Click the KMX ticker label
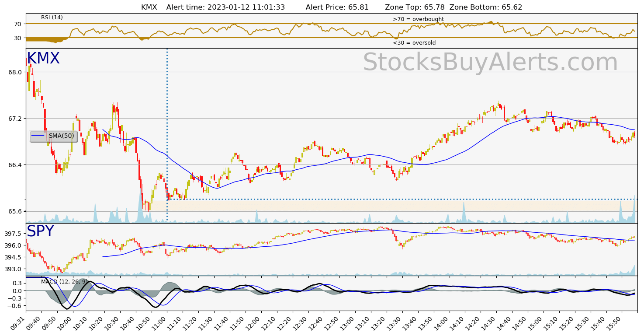This screenshot has width=644, height=336. (x=43, y=59)
